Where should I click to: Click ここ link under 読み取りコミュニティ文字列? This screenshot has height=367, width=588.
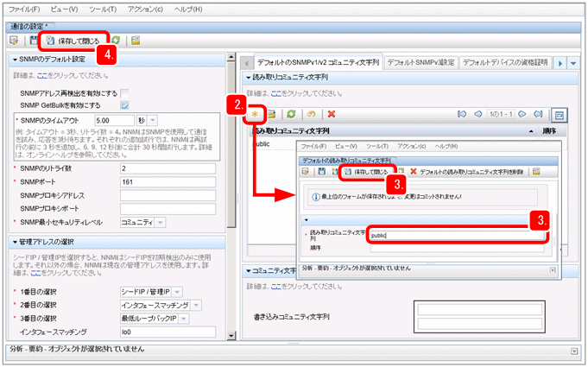276,93
